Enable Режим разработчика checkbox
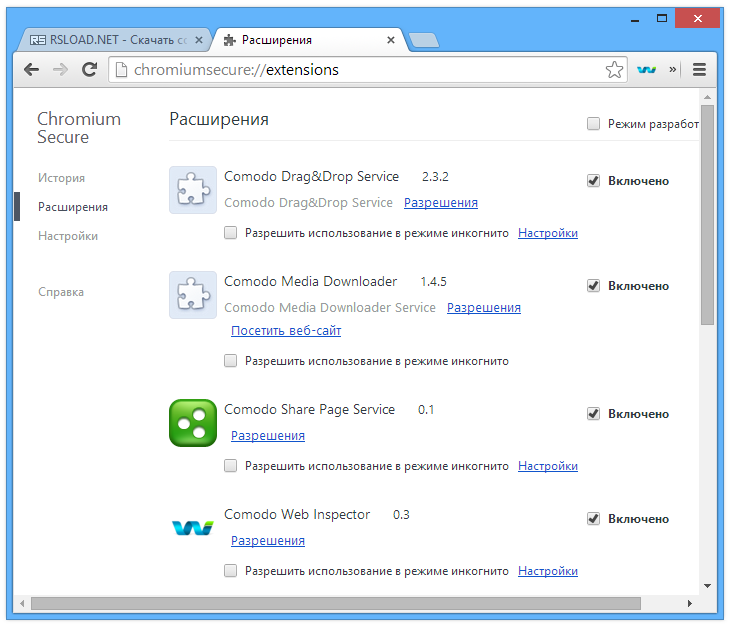 point(593,124)
